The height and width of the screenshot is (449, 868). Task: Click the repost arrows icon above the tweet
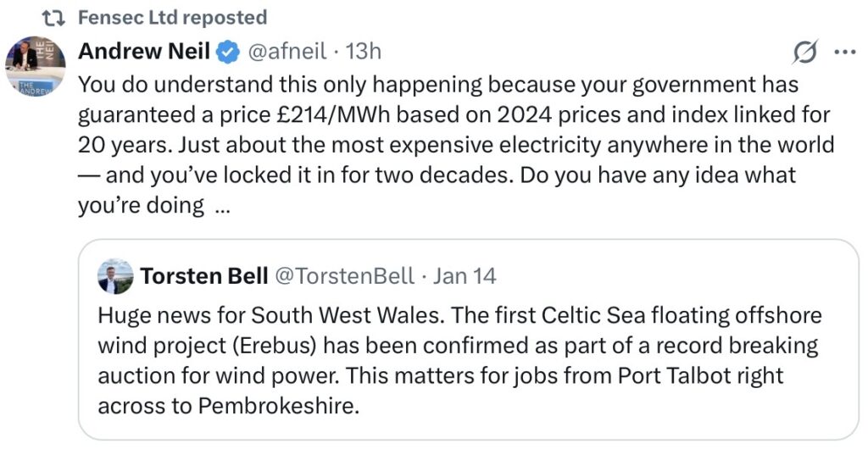coord(55,18)
